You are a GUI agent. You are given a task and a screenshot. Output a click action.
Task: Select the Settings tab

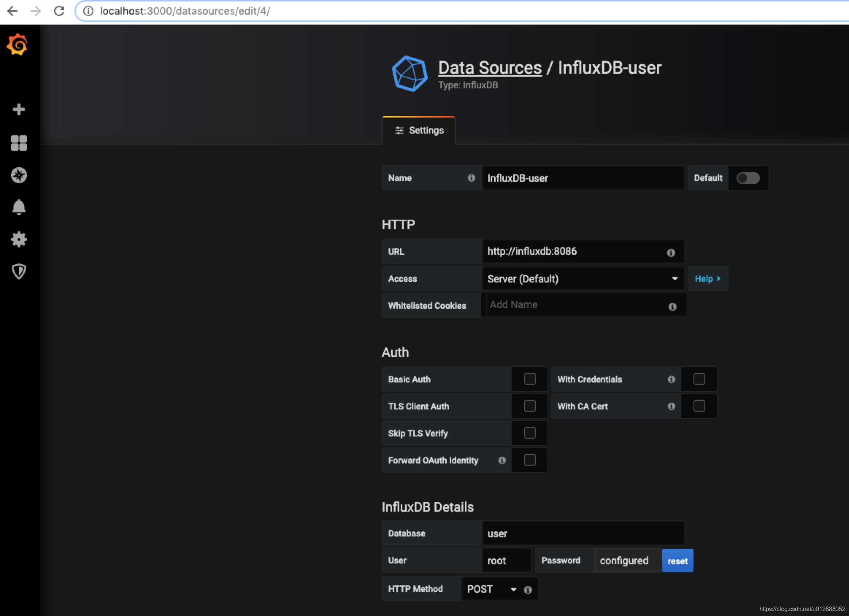[x=419, y=130]
